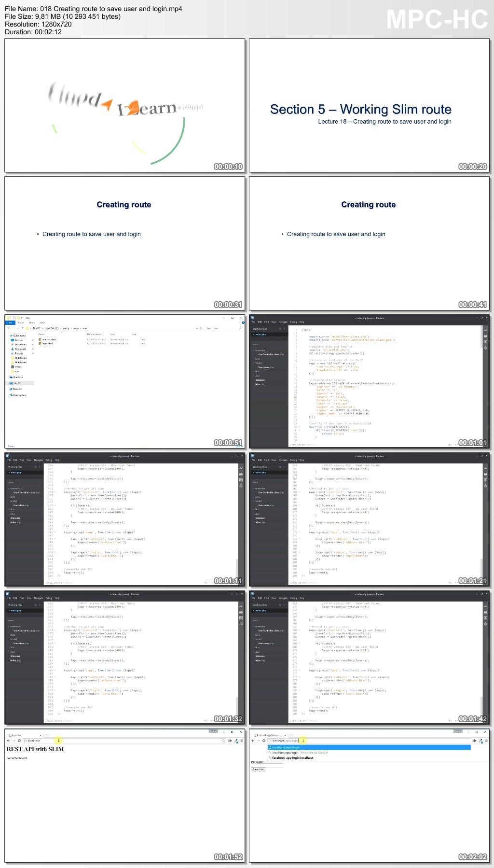Fold authenticate function at line 30 gutter
The height and width of the screenshot is (868, 494).
point(300,427)
